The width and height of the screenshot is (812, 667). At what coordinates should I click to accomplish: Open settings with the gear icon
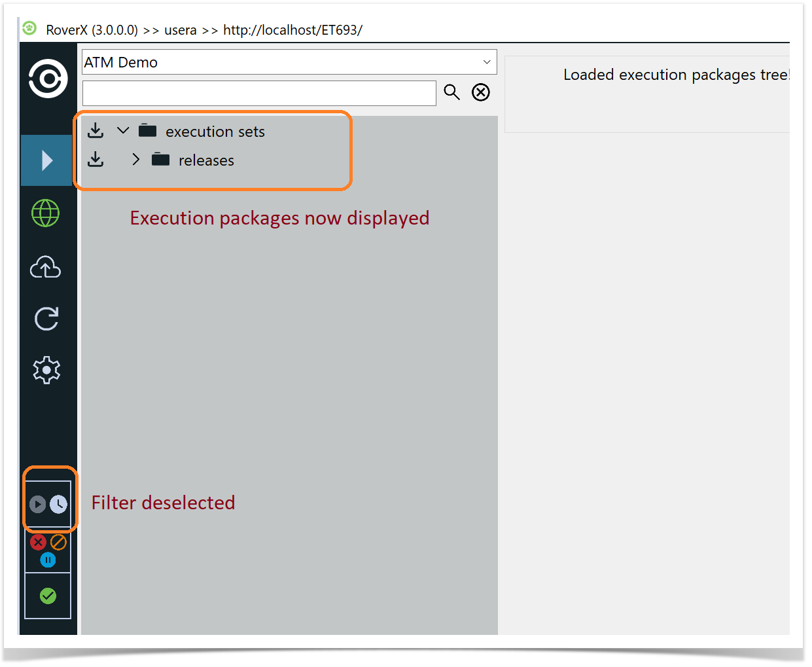coord(46,370)
